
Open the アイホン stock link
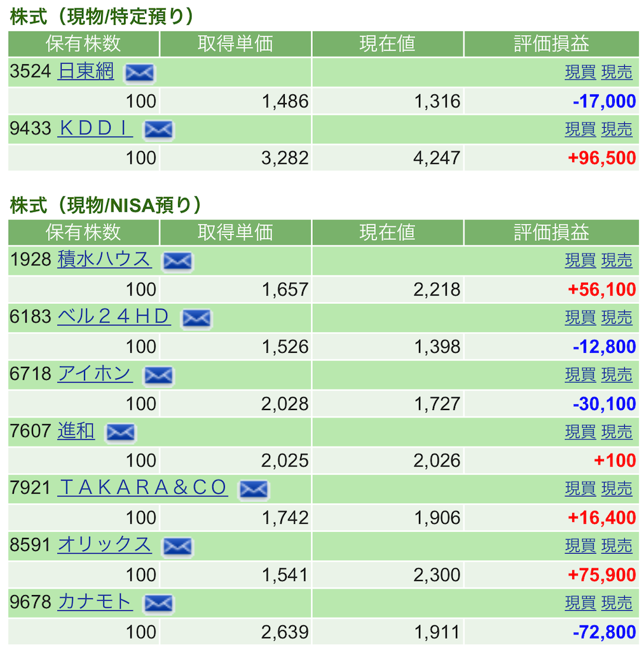95,374
